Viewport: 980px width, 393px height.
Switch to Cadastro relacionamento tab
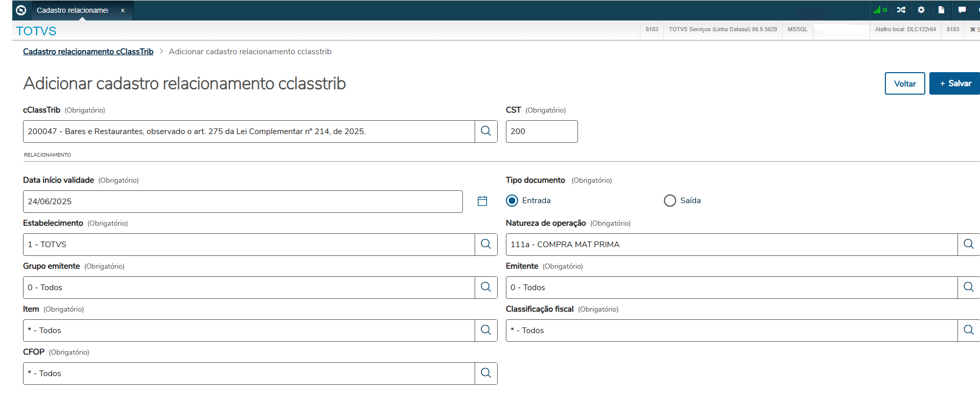click(x=73, y=10)
